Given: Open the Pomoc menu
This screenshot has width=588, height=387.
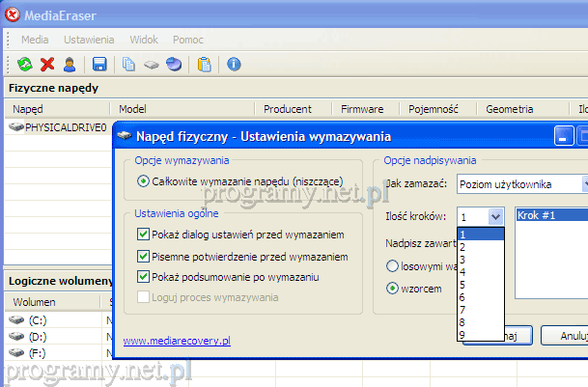Looking at the screenshot, I should (187, 40).
